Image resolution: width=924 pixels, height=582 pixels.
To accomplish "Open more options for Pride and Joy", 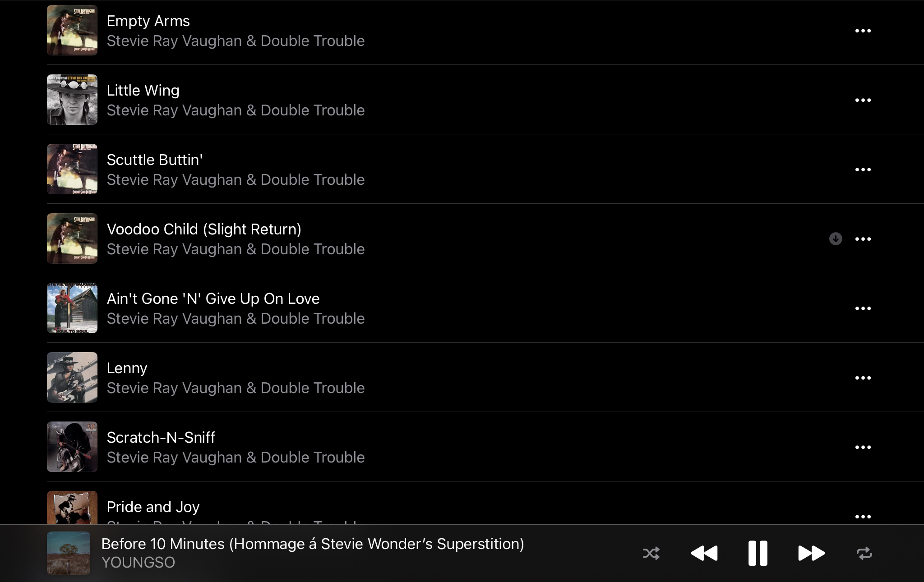I will pyautogui.click(x=863, y=517).
